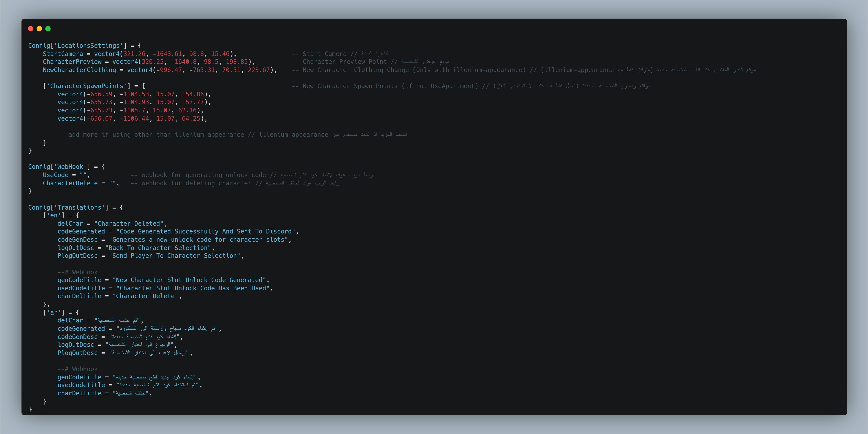Select the --# WebHook comment marker
Image resolution: width=868 pixels, height=434 pixels.
coord(78,272)
